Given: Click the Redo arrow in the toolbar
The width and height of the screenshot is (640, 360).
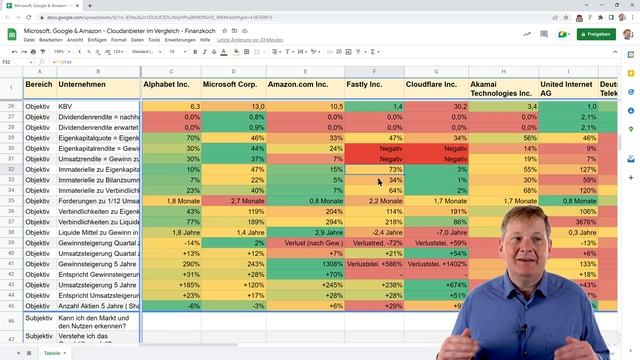Looking at the screenshot, I should [24, 52].
